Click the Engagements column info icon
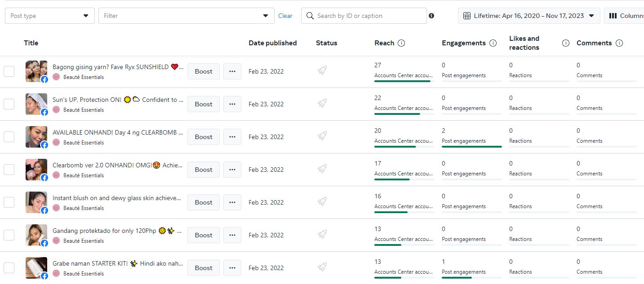Viewport: 644px width, 284px height. (493, 43)
